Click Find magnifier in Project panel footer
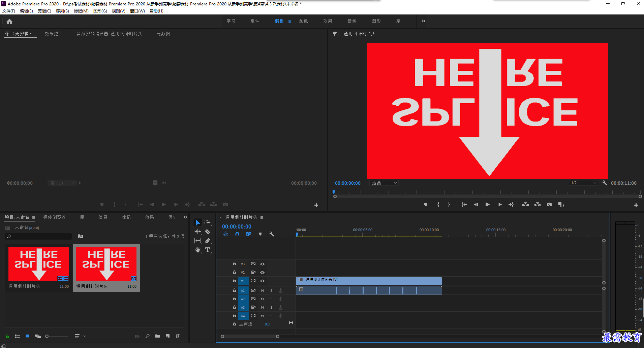The height and width of the screenshot is (348, 644). 148,336
